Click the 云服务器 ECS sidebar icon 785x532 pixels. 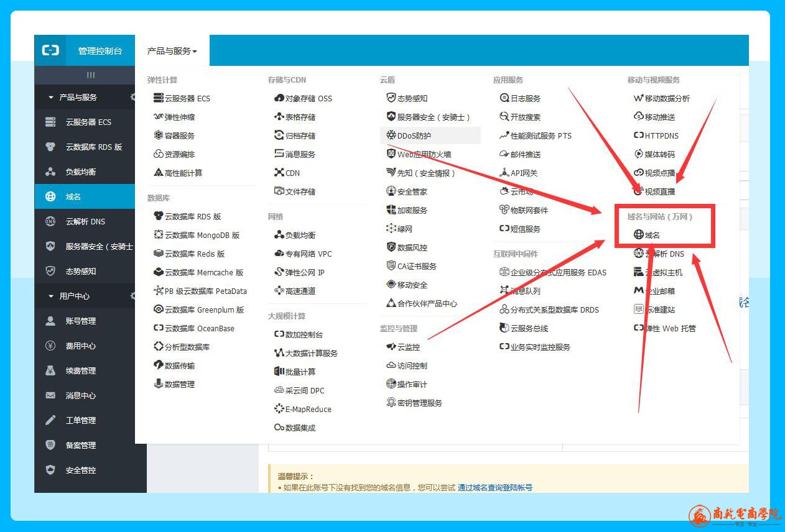tap(51, 122)
